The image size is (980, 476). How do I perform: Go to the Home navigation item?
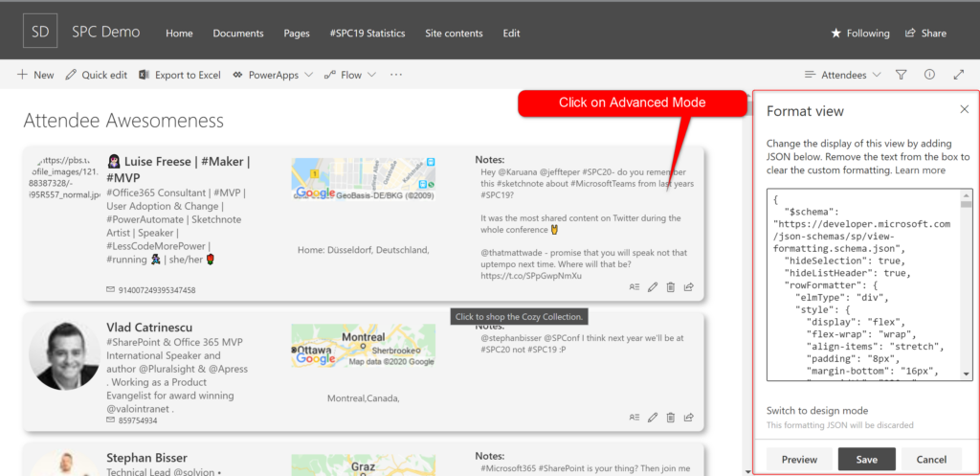click(179, 34)
